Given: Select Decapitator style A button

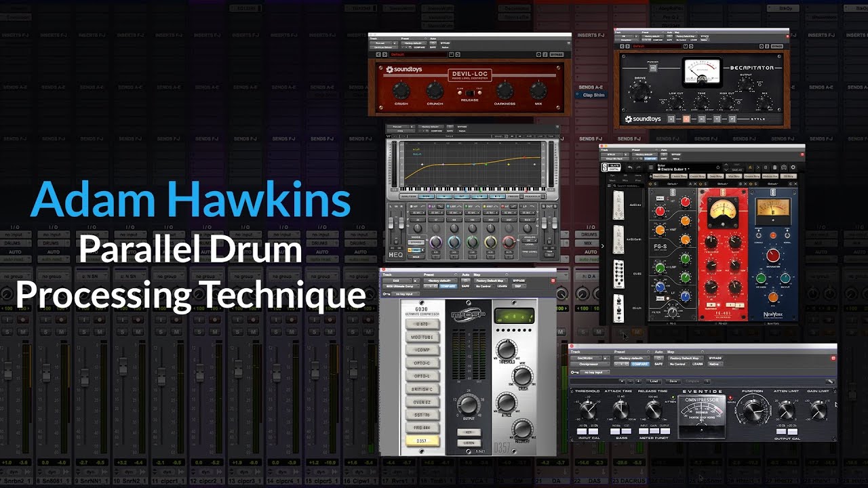Looking at the screenshot, I should point(671,119).
